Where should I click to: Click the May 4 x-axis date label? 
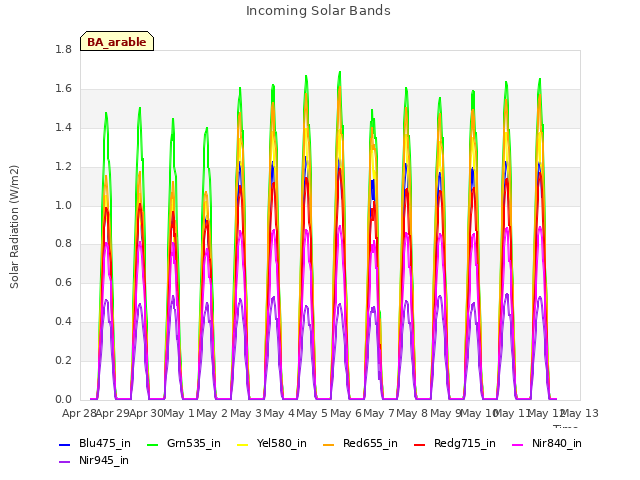279,413
